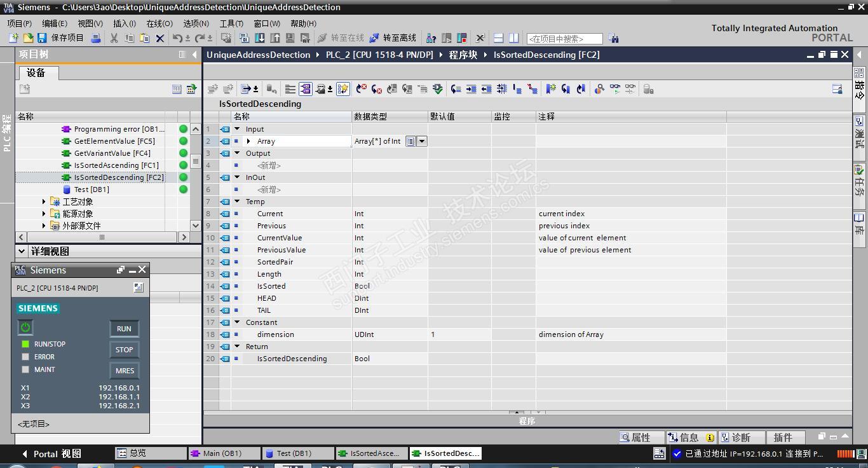Click the show block interface icon at toolbar right
This screenshot has width=868, height=468.
tap(837, 89)
